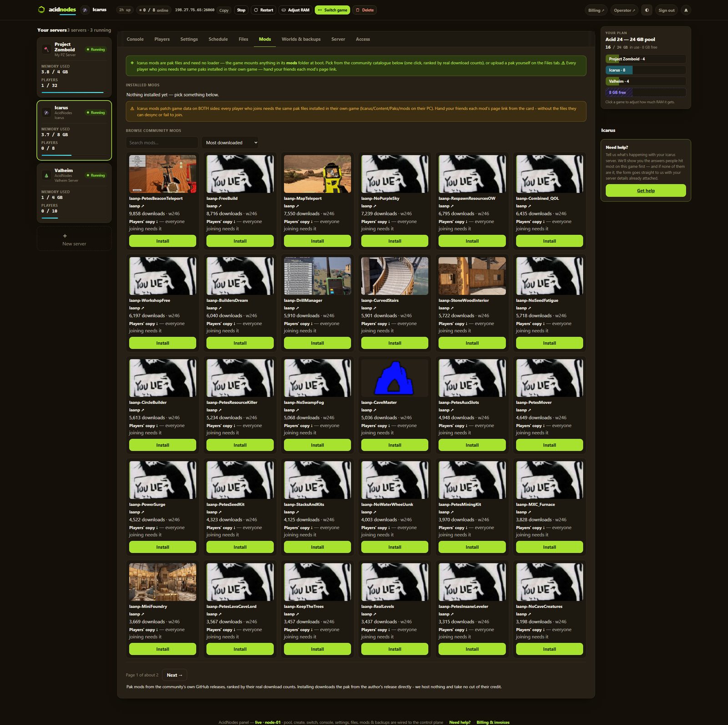Viewport: 728px width, 725px height.
Task: Open 'Billing & invoices' footer link
Action: coord(493,722)
